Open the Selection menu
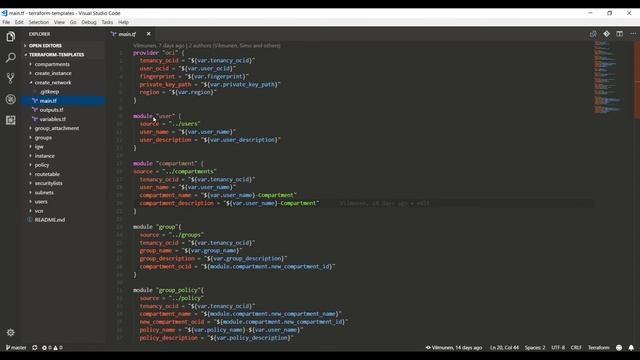640x360 pixels. pos(39,22)
